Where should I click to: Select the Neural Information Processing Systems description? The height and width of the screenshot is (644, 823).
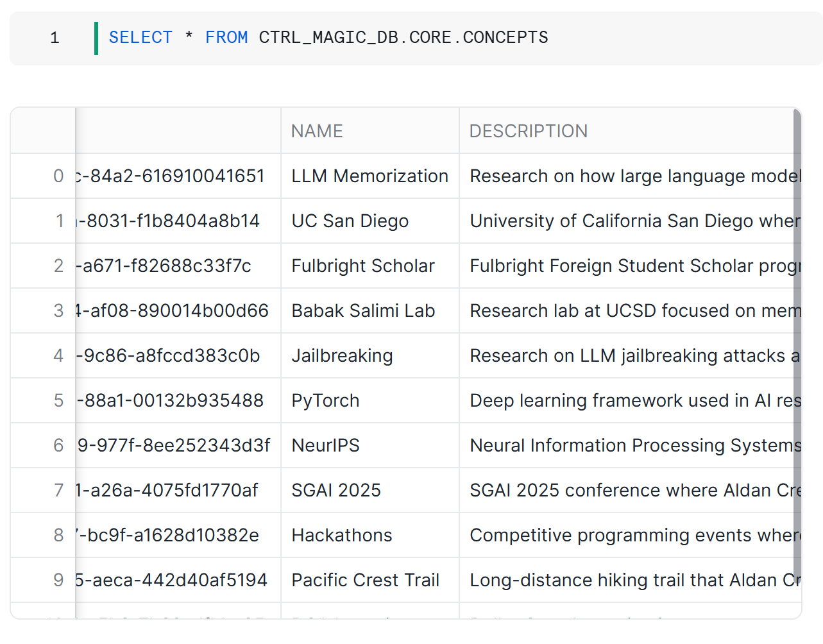click(x=632, y=445)
